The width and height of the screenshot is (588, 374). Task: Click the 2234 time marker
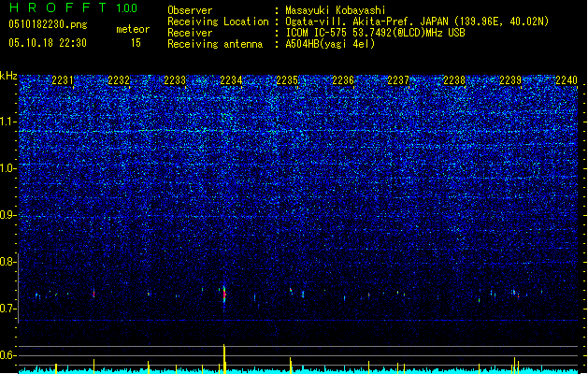pos(231,80)
